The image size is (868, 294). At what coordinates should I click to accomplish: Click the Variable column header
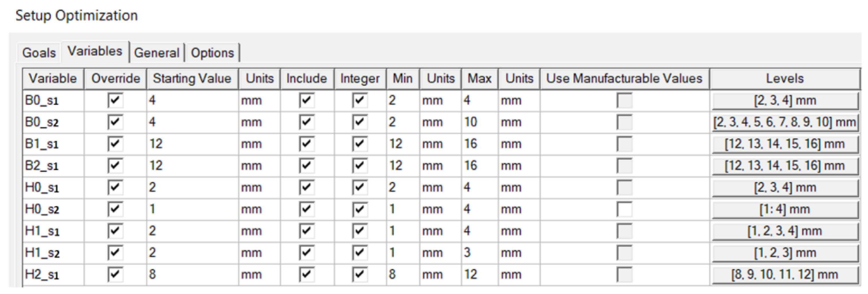[53, 79]
